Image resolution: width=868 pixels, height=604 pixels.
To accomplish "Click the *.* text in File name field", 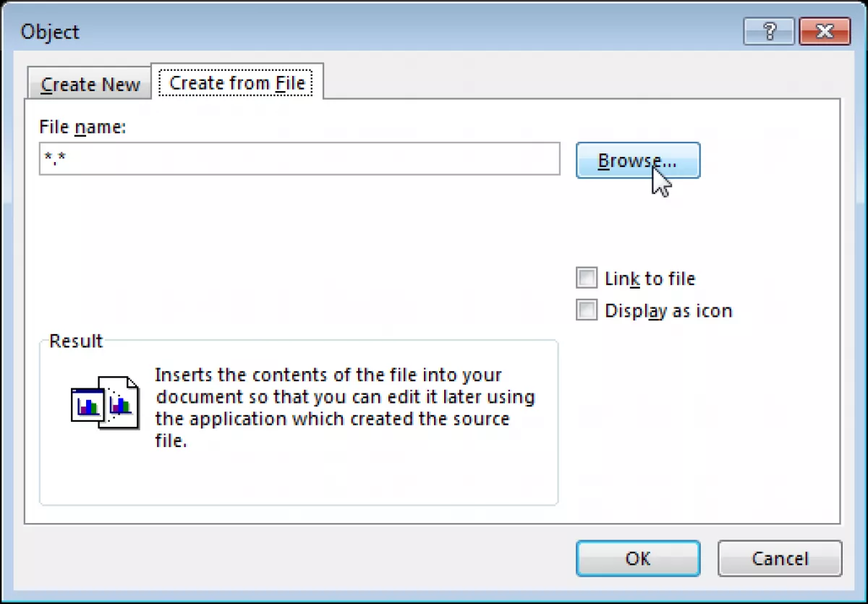I will tap(55, 158).
